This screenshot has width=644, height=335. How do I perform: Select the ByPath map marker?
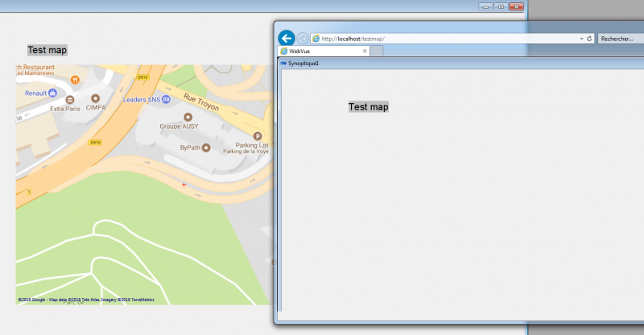(x=206, y=147)
